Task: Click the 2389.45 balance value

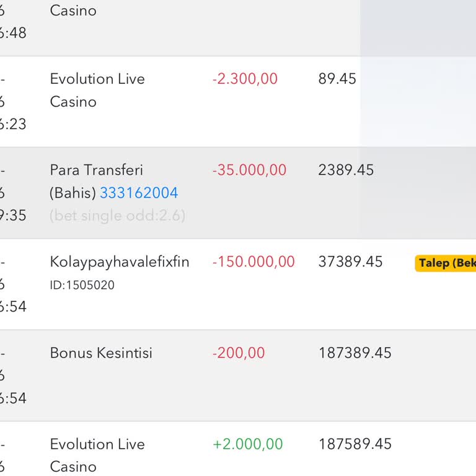Action: point(346,170)
